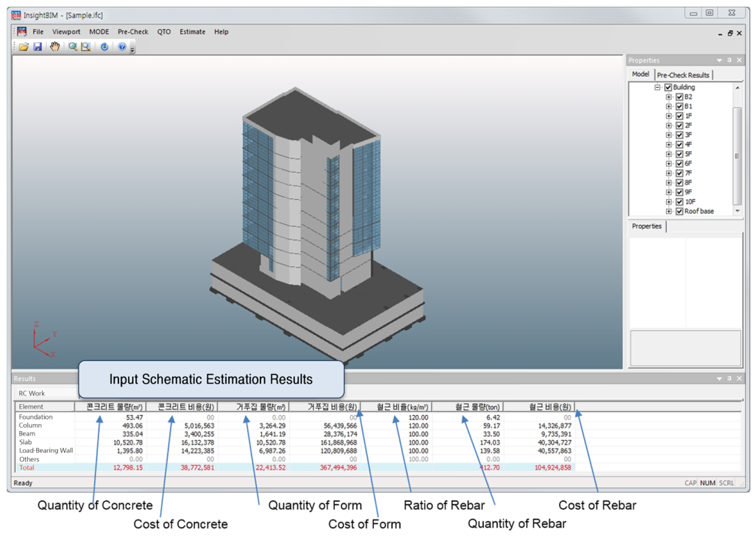Click the 콘크리트 물량(m³) column header
Image resolution: width=756 pixels, height=537 pixels.
click(x=111, y=407)
